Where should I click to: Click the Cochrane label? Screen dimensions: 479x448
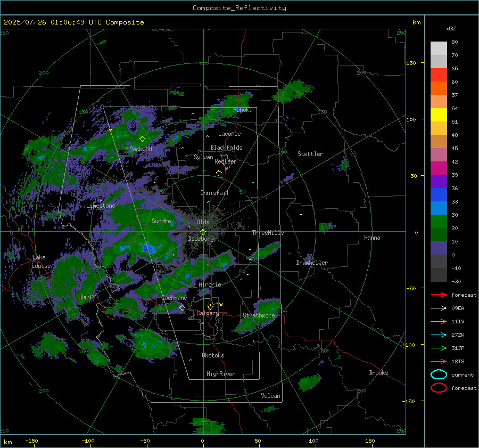[174, 298]
